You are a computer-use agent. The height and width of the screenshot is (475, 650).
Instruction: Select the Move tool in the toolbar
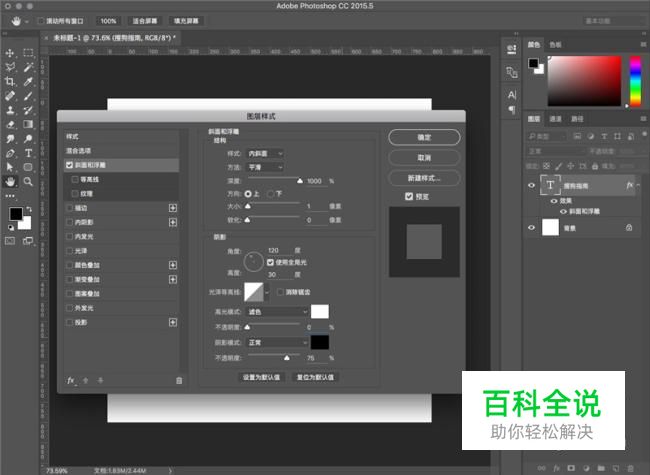pos(10,53)
